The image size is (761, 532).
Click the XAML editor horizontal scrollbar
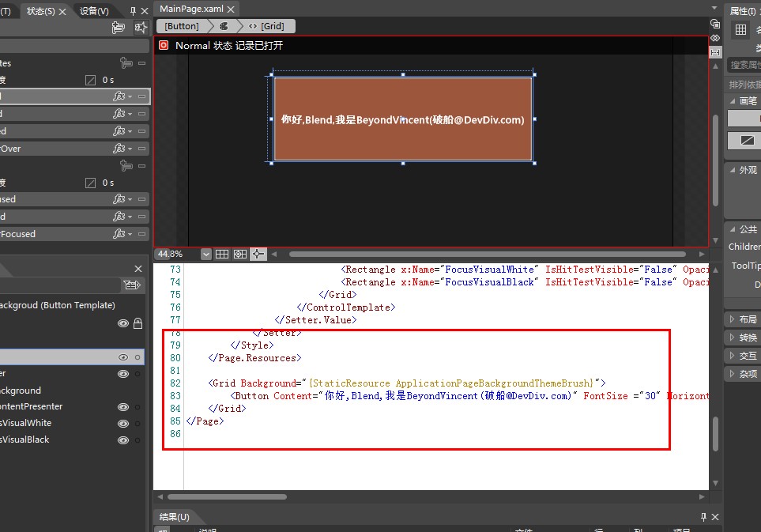(x=227, y=496)
